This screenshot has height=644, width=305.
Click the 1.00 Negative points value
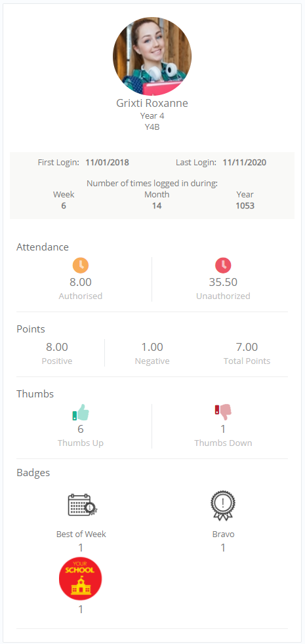(152, 347)
